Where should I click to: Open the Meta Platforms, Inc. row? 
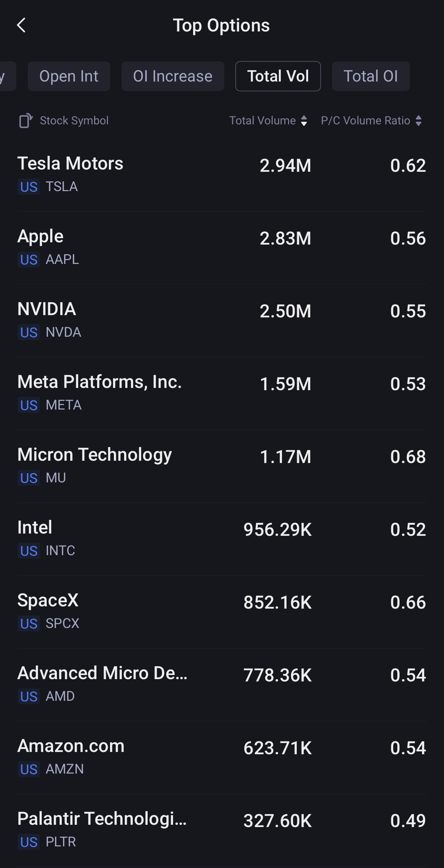(222, 393)
